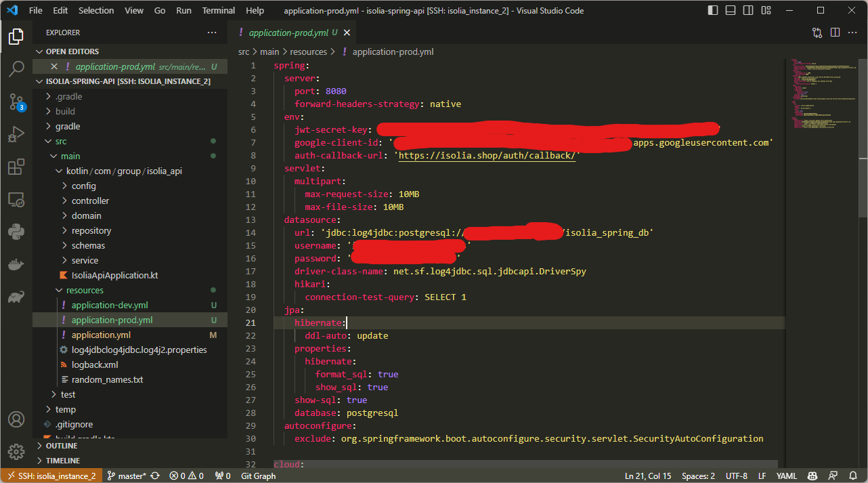This screenshot has height=483, width=868.
Task: Change indentation Spaces: 2 setting
Action: (698, 476)
